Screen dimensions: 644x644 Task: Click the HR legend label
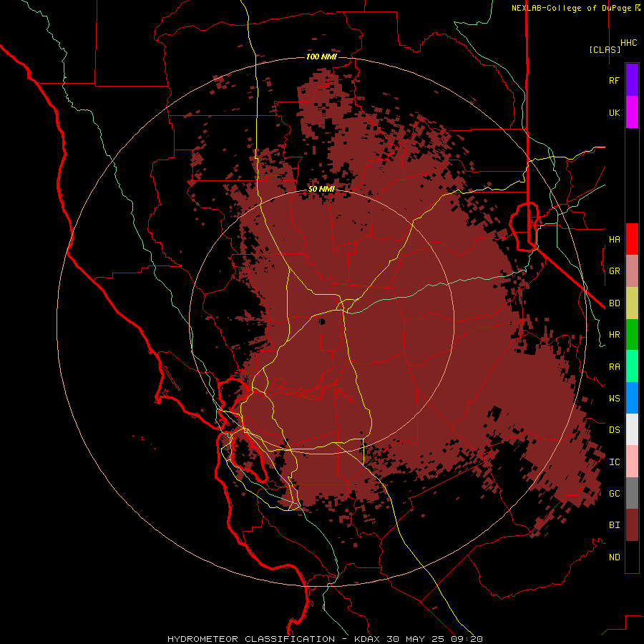[x=614, y=335]
